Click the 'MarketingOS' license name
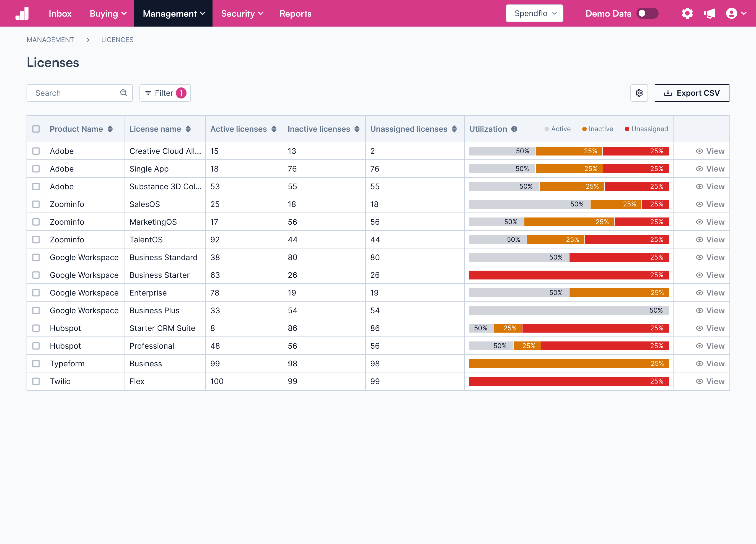756x544 pixels. coord(153,222)
